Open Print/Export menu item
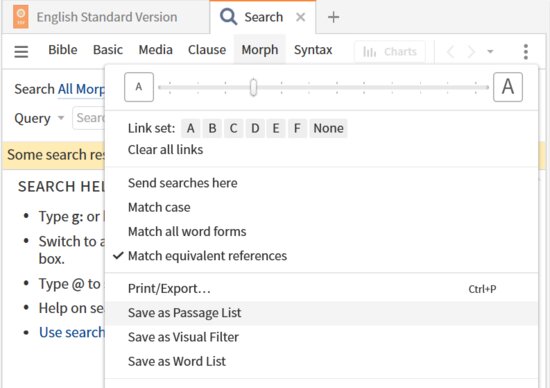 321,289
